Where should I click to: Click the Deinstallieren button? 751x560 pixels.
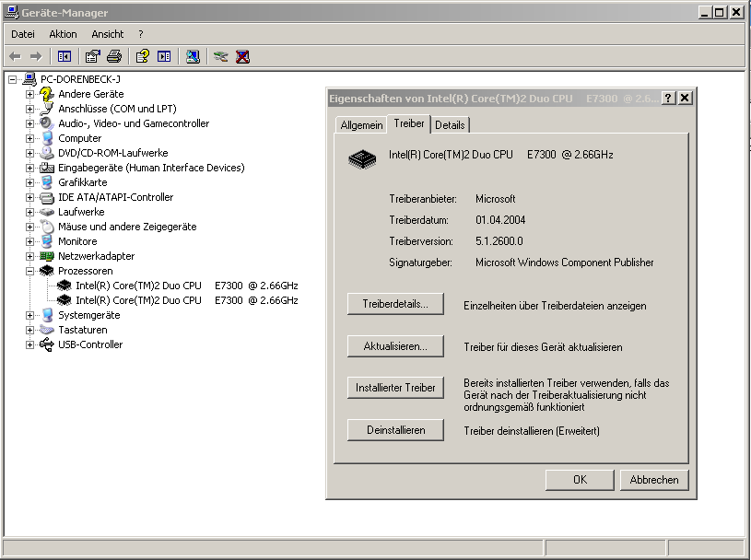pos(395,430)
